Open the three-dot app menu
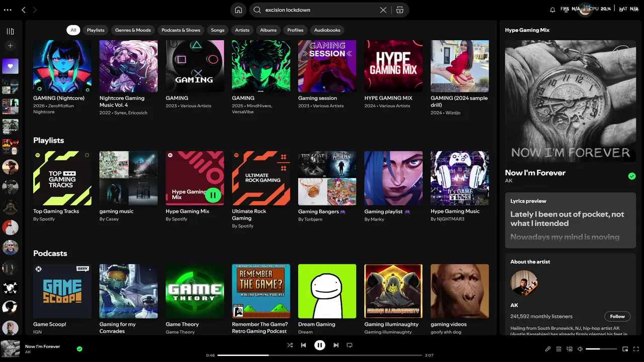 [7, 10]
